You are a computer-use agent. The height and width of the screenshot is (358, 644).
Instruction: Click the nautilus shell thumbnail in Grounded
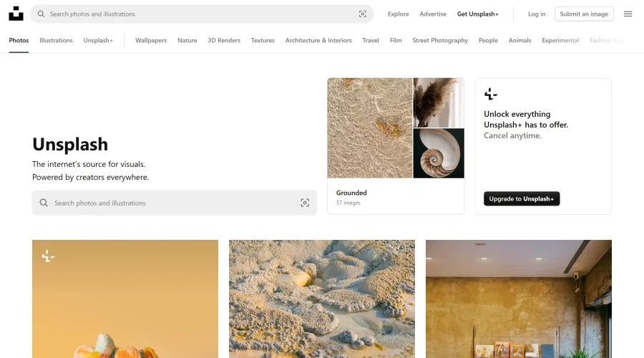click(439, 153)
